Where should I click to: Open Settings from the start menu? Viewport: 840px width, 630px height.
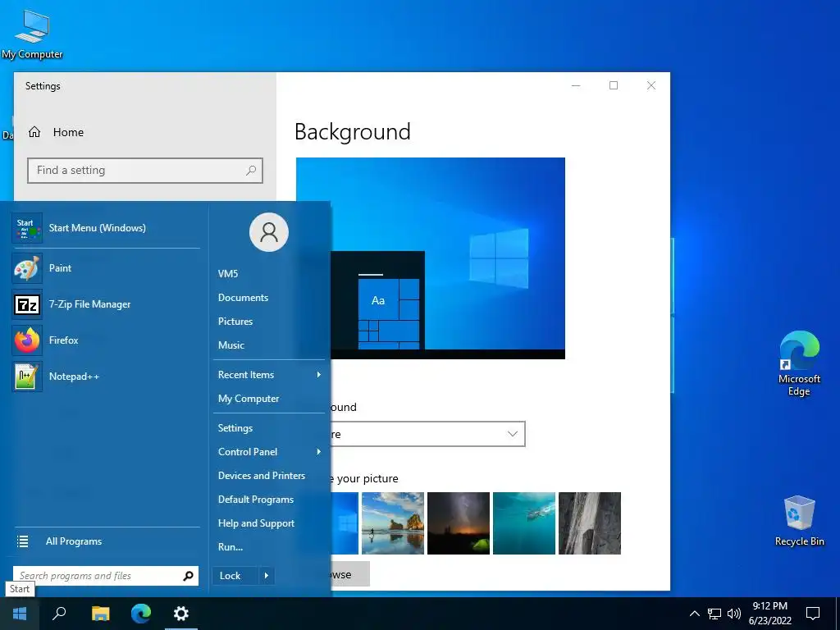235,428
